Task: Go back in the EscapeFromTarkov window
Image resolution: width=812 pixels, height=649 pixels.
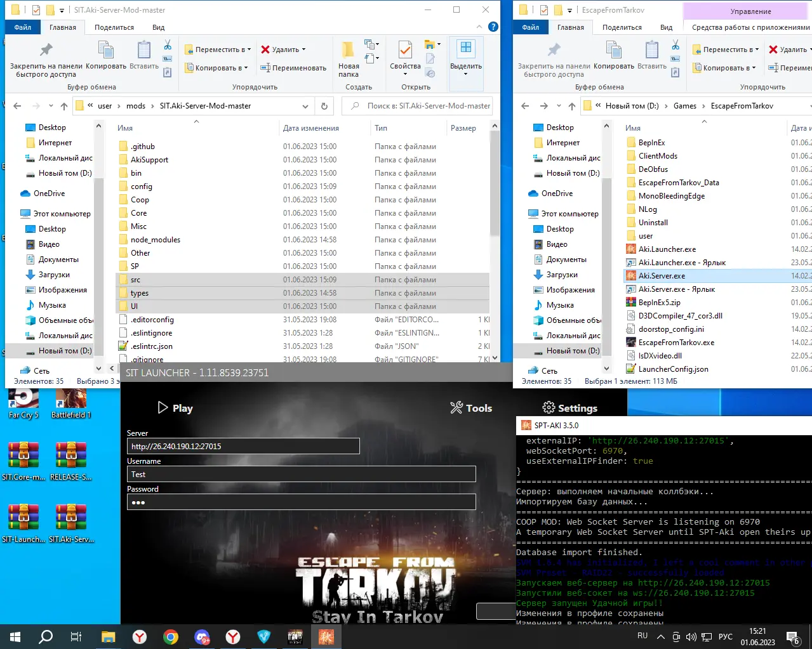Action: pyautogui.click(x=525, y=106)
